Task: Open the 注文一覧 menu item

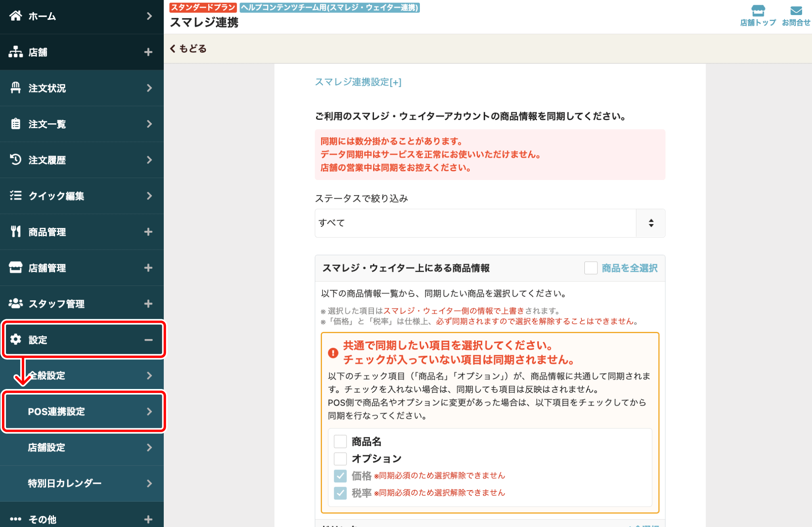Action: [x=82, y=124]
